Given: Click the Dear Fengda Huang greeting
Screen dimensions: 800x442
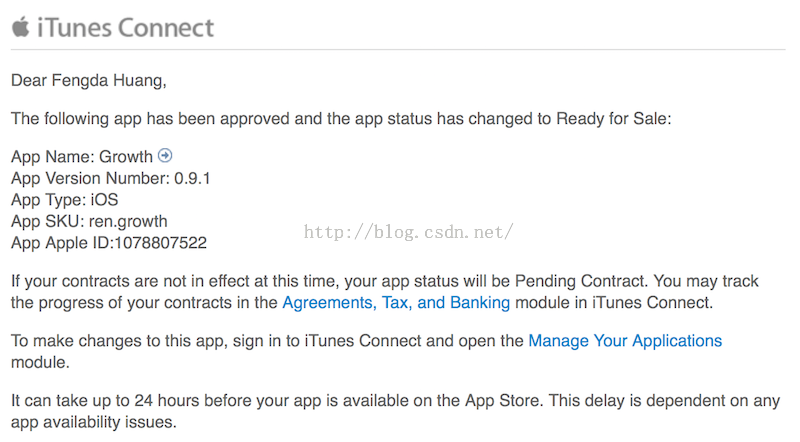Looking at the screenshot, I should [89, 81].
